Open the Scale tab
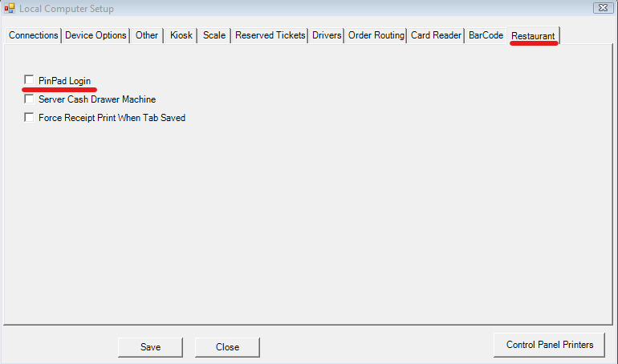The width and height of the screenshot is (618, 364). [x=214, y=35]
